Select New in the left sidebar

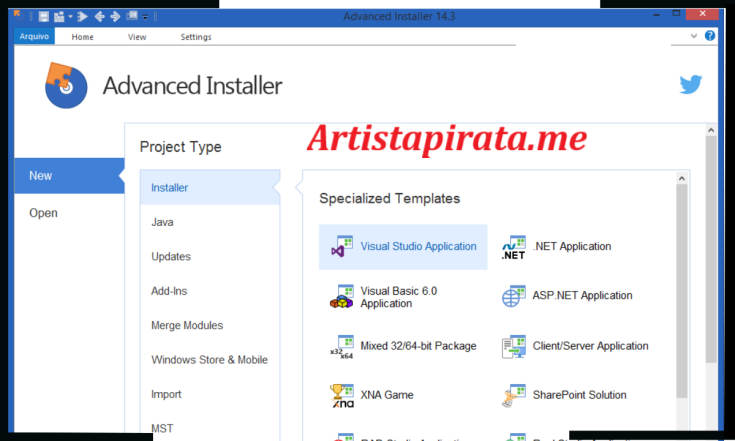pos(69,176)
